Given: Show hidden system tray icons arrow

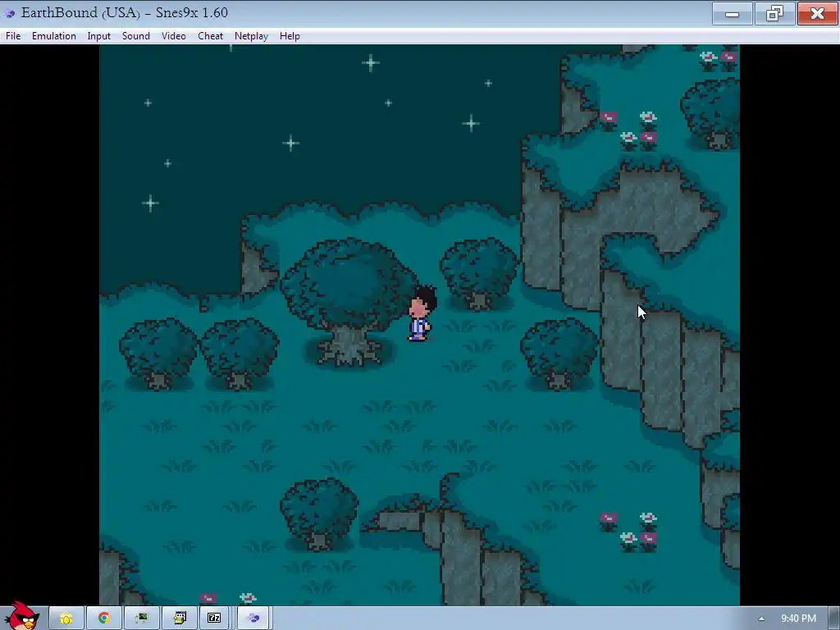Looking at the screenshot, I should pos(761,619).
